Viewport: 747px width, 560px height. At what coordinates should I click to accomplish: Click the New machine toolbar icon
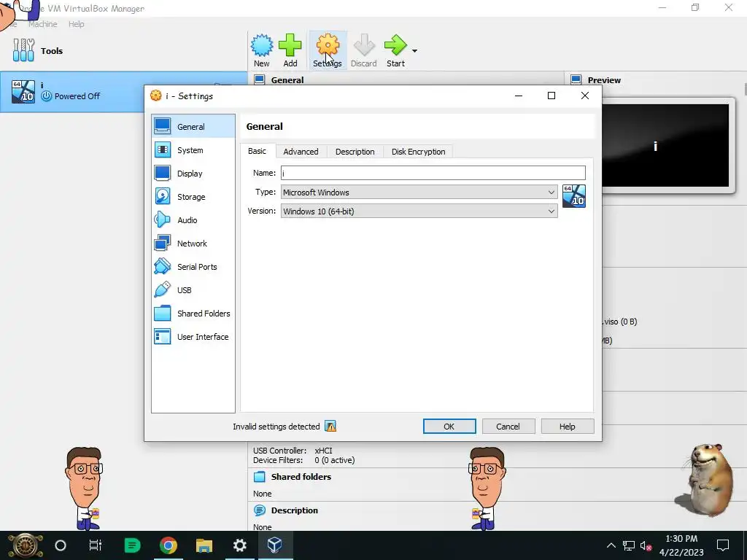[x=262, y=45]
